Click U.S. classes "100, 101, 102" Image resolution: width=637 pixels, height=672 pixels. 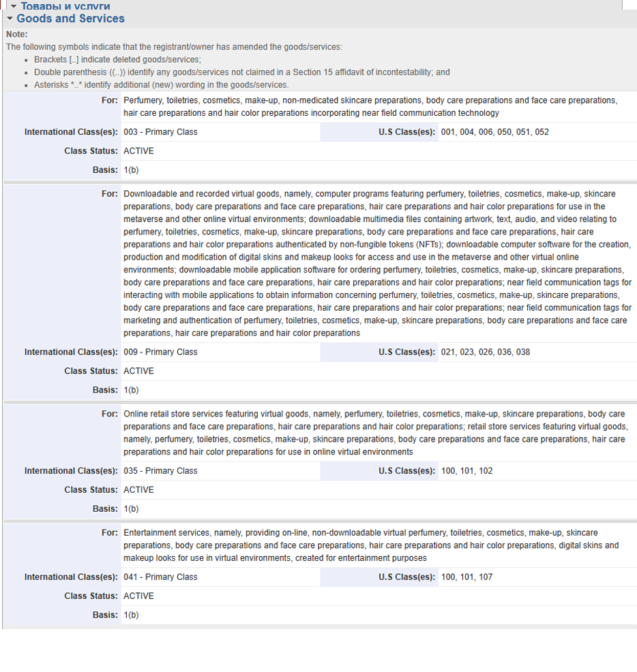[466, 470]
